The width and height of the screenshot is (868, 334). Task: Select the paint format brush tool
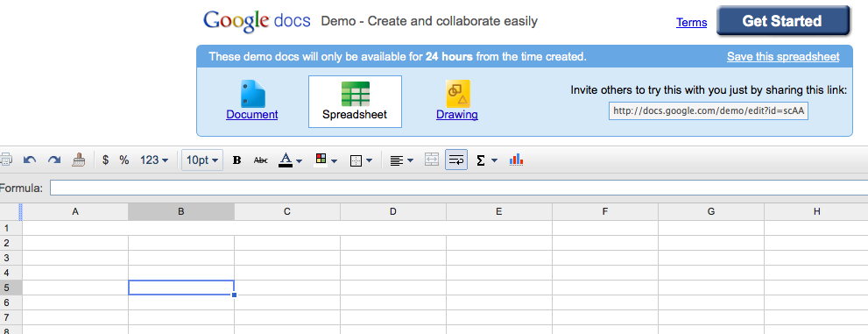[79, 160]
